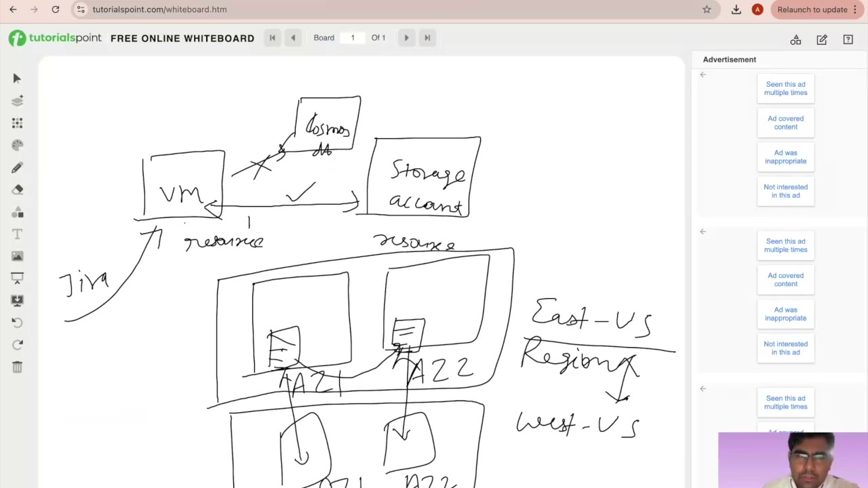Viewport: 868px width, 488px height.
Task: Jump to the last board
Action: coord(427,38)
